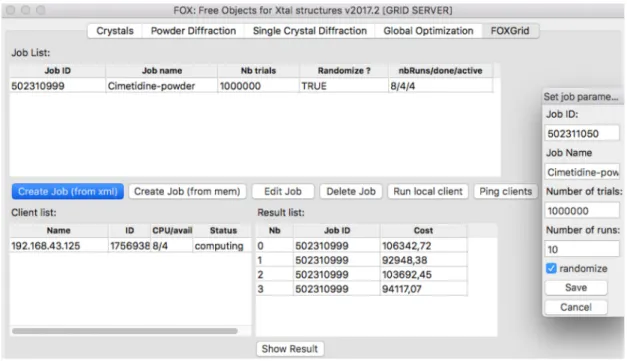627x361 pixels.
Task: Select result with cost 103692,45
Action: click(x=423, y=275)
